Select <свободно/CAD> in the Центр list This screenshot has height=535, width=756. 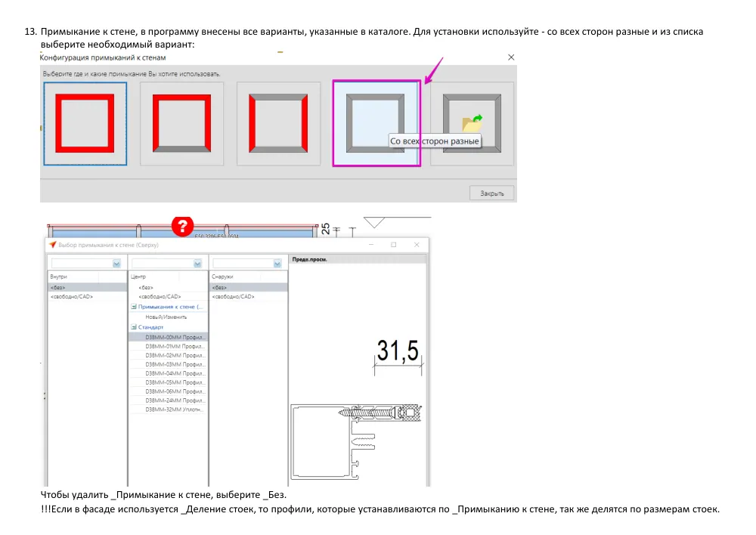[169, 296]
